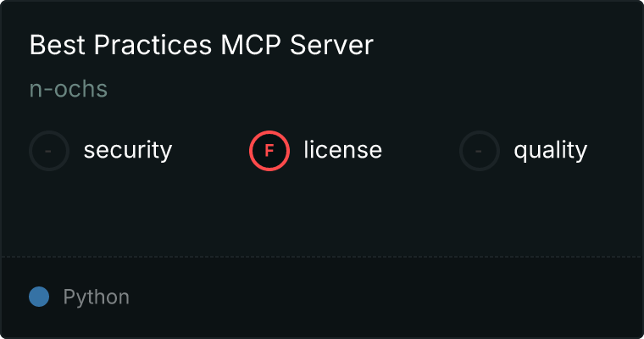Select the quality label text
This screenshot has width=644, height=339.
pos(550,150)
